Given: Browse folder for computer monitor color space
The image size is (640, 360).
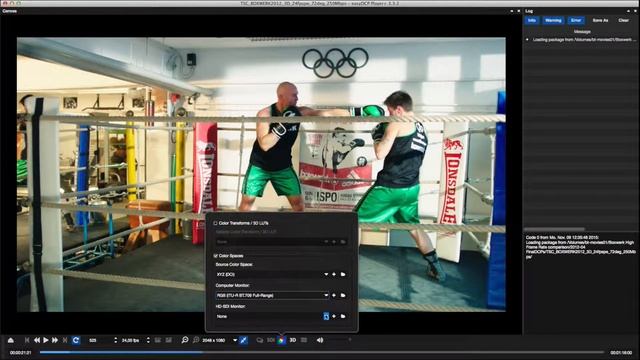Looking at the screenshot, I should tap(343, 295).
